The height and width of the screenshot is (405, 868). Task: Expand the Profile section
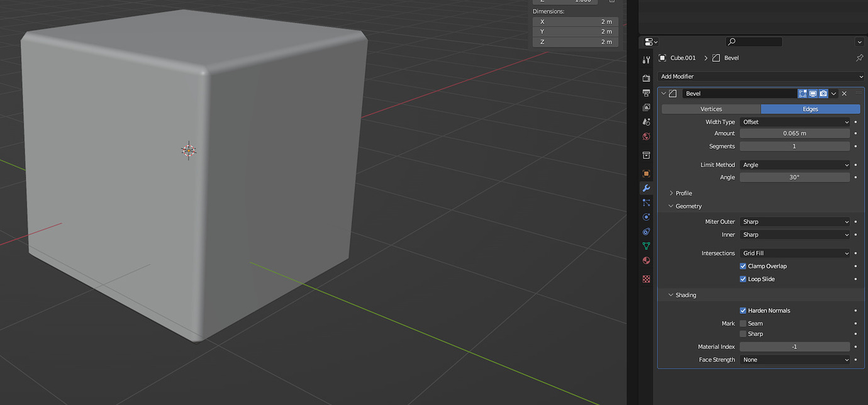tap(681, 193)
